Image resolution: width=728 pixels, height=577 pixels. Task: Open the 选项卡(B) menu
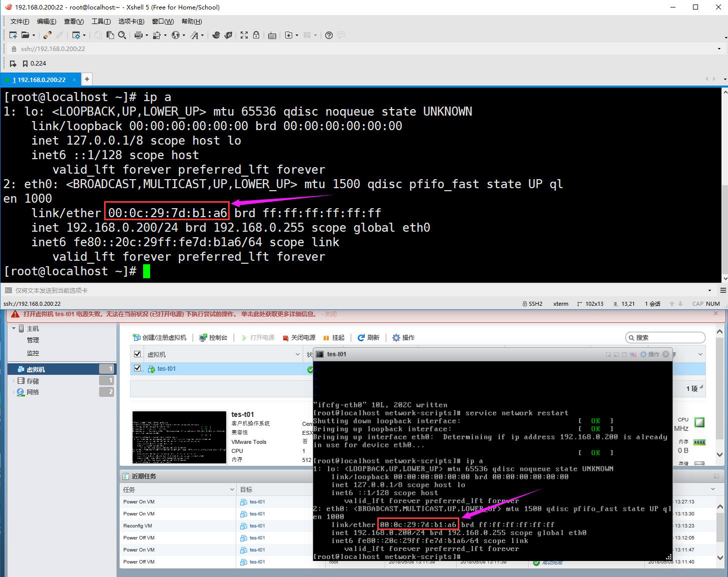point(131,21)
